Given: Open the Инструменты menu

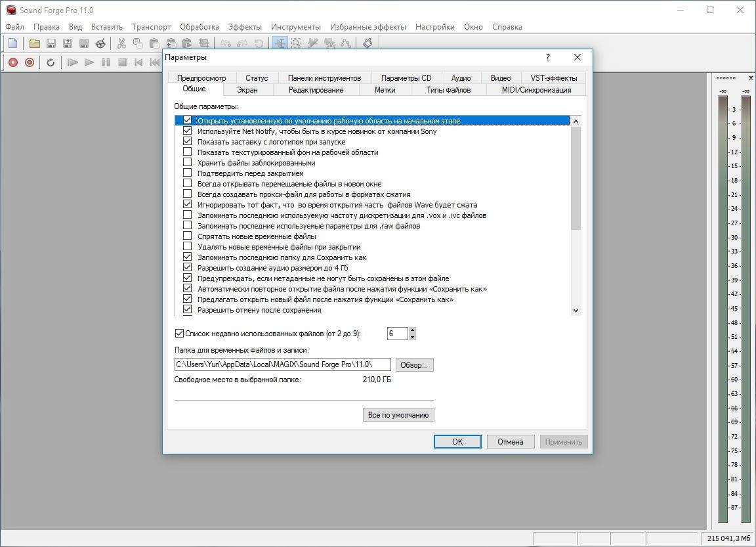Looking at the screenshot, I should pyautogui.click(x=295, y=26).
